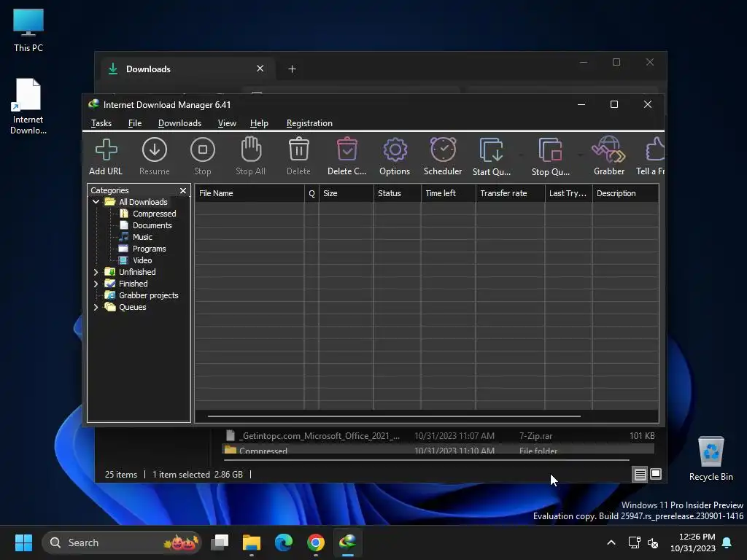
Task: Open Stop Queue dropdown arrow
Action: [580, 155]
